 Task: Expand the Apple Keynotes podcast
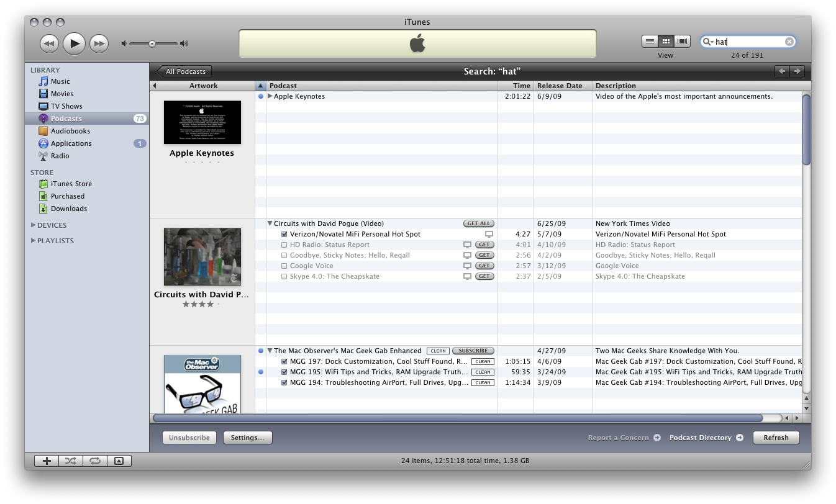click(270, 96)
